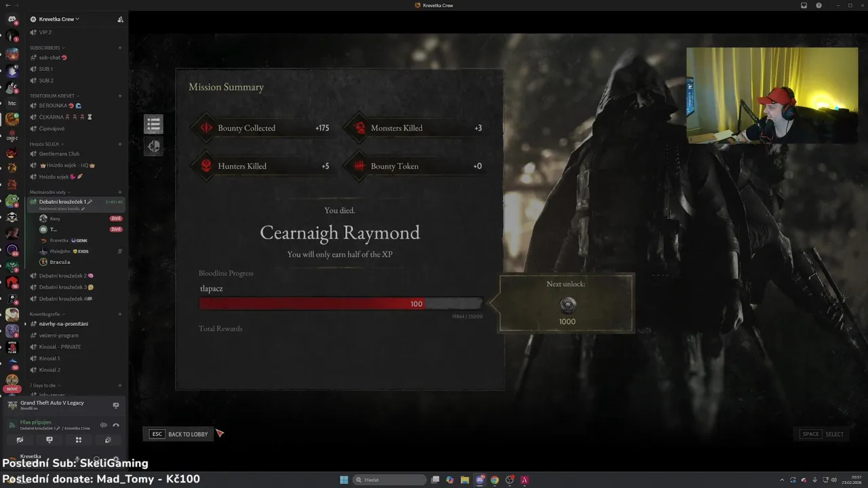Open Discord direct messages home icon
Screen dimensions: 868x488
click(x=12, y=19)
